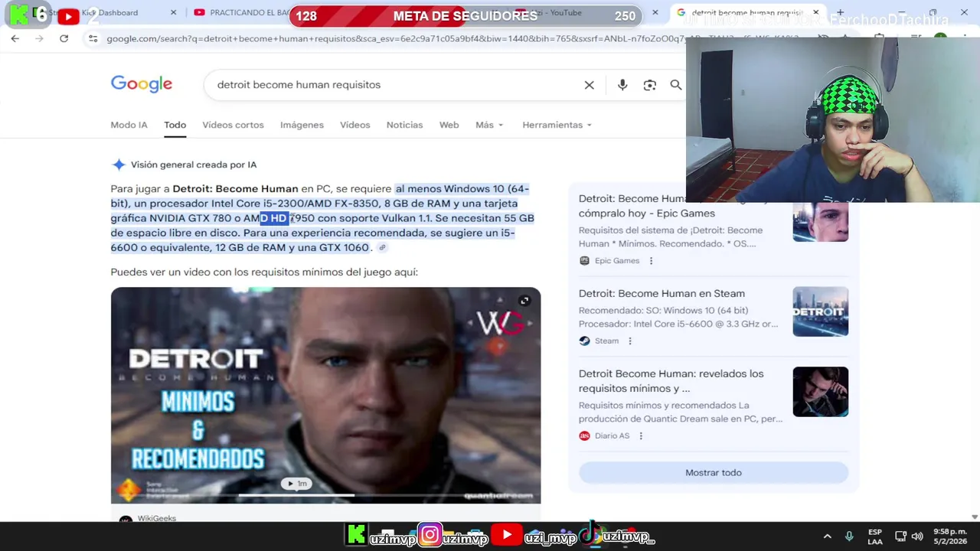The image size is (980, 551).
Task: Open the Videos results tab
Action: point(354,125)
